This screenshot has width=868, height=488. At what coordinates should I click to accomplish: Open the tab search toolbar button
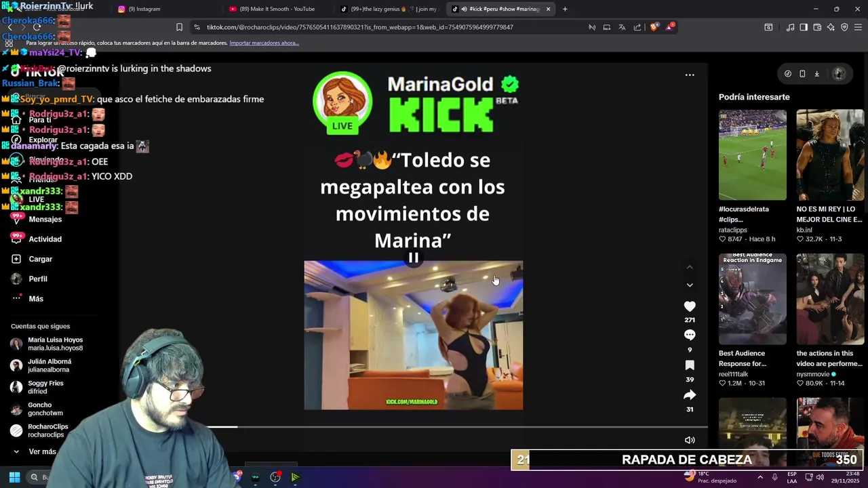point(768,27)
